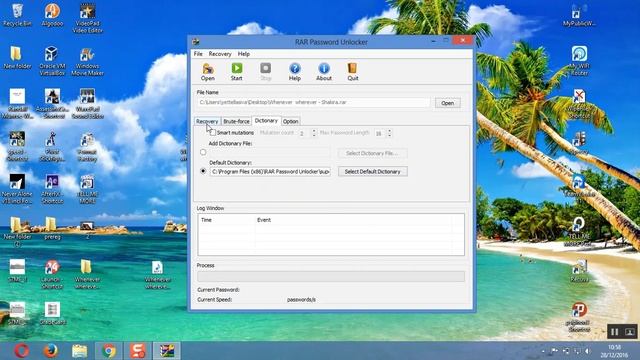Click Mutation count stepper up arrow
Image resolution: width=640 pixels, height=360 pixels.
click(x=314, y=131)
